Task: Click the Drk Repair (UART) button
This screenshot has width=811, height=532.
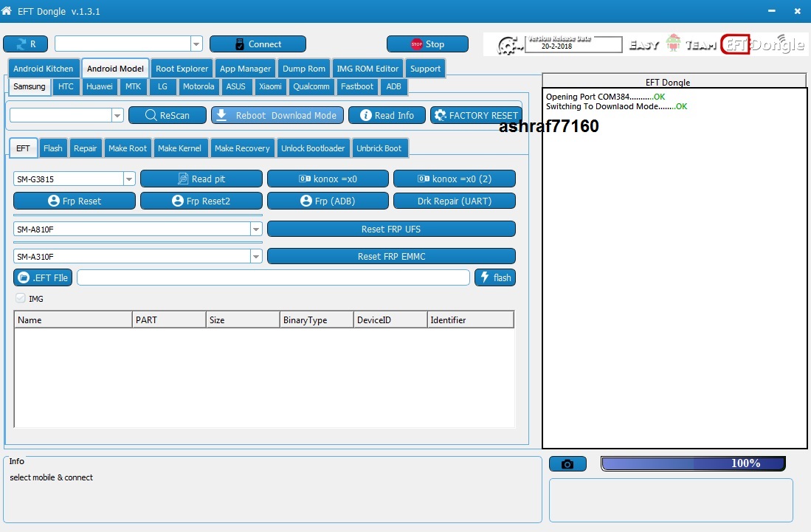Action: tap(454, 201)
